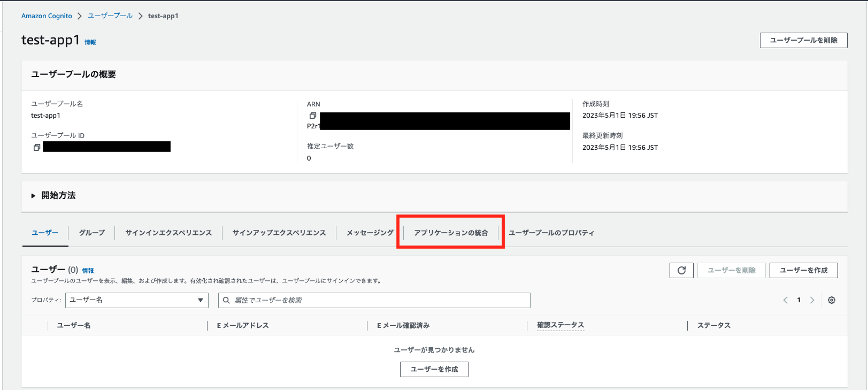Click the 推定ユーザー数 value 0

(x=309, y=158)
